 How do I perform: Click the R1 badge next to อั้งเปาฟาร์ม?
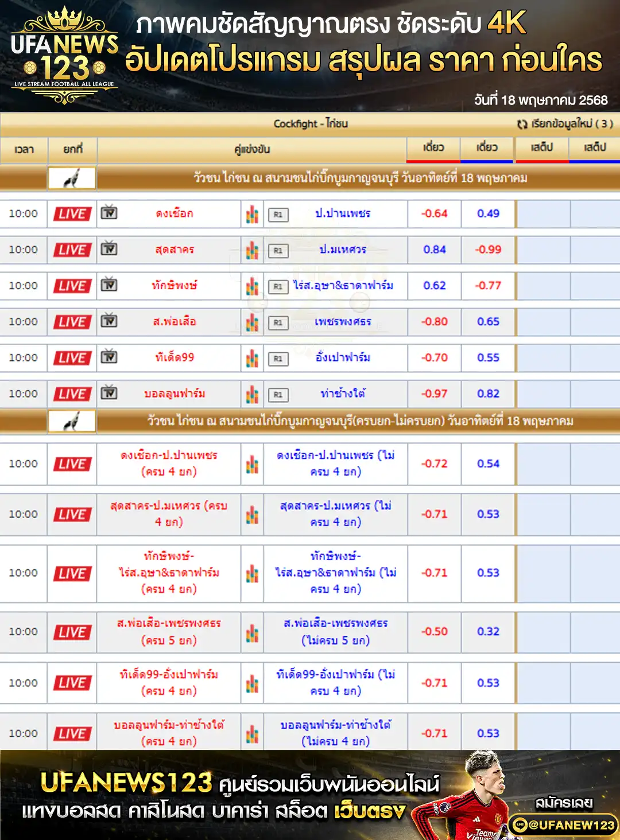tap(278, 359)
